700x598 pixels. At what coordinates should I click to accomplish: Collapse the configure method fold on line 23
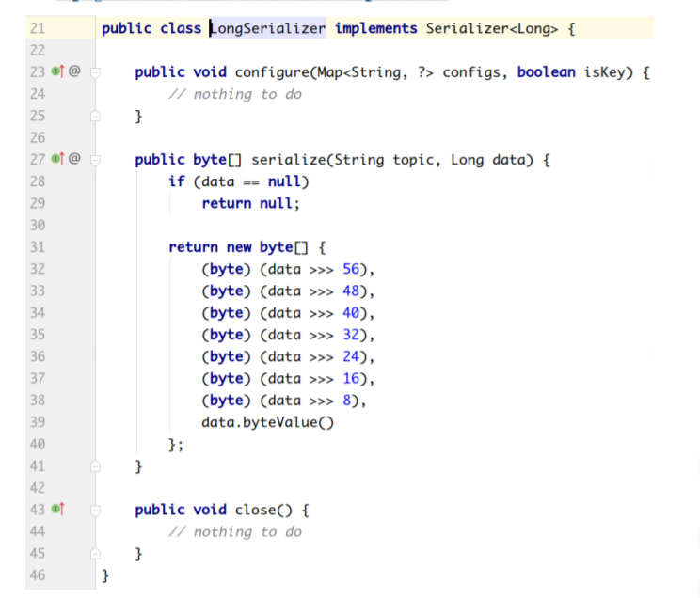pyautogui.click(x=95, y=72)
